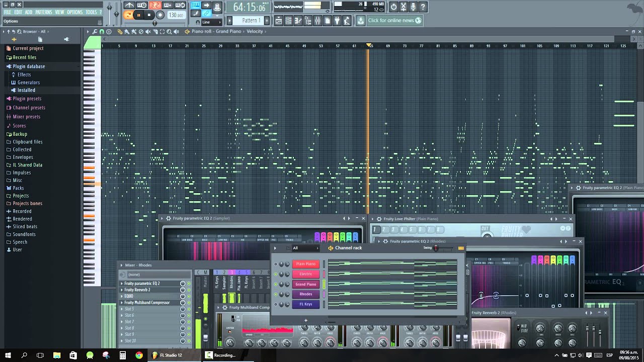644x362 pixels.
Task: Select the Slice tool in piano roll
Action: pos(155,32)
